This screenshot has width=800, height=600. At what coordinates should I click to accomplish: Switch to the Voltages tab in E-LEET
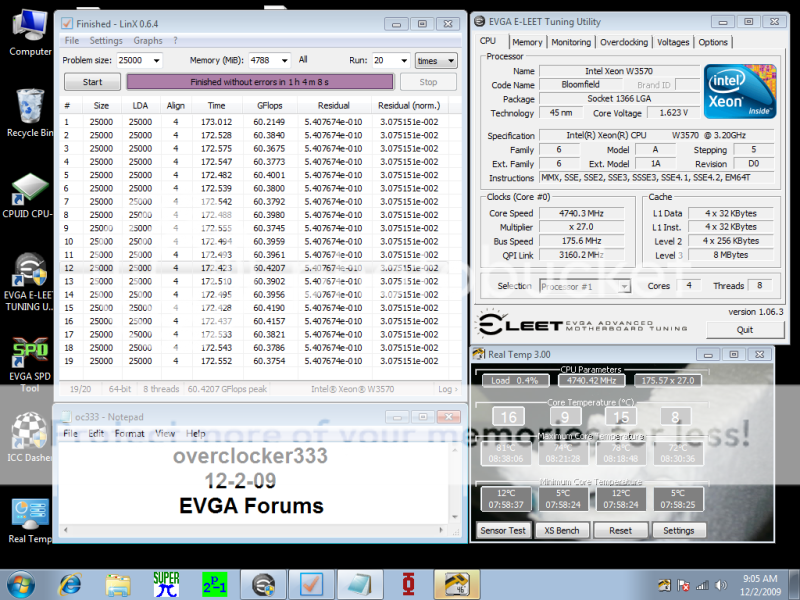point(673,42)
